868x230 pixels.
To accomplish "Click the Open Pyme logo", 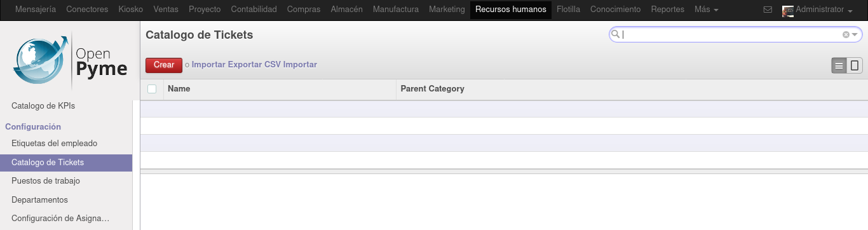I will [70, 62].
